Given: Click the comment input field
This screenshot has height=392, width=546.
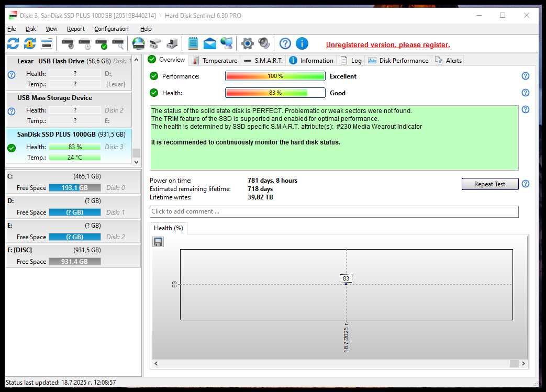Looking at the screenshot, I should pos(334,211).
